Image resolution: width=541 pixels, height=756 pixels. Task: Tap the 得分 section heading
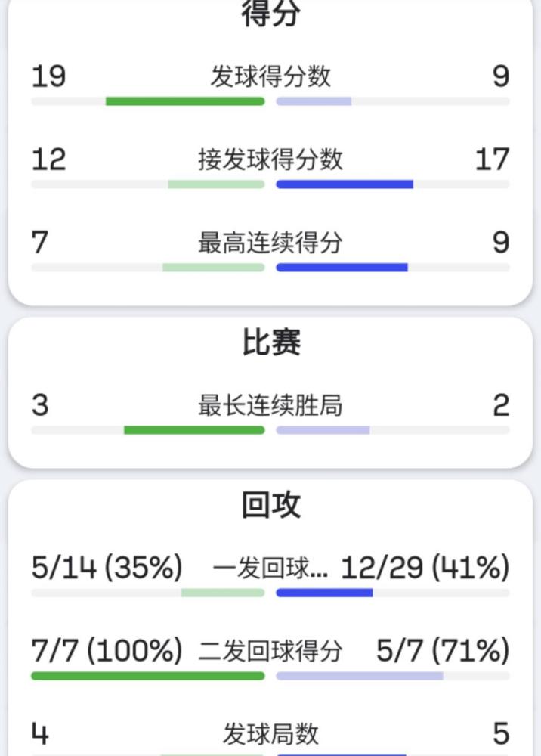[270, 13]
